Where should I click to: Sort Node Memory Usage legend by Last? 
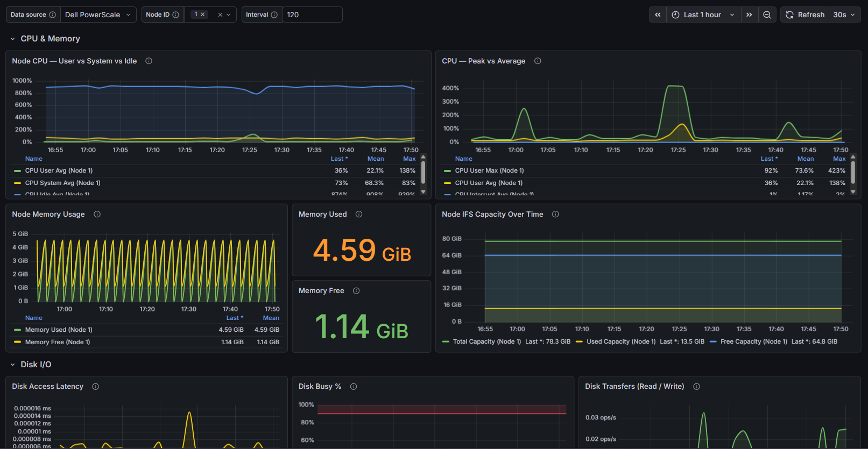(x=235, y=318)
